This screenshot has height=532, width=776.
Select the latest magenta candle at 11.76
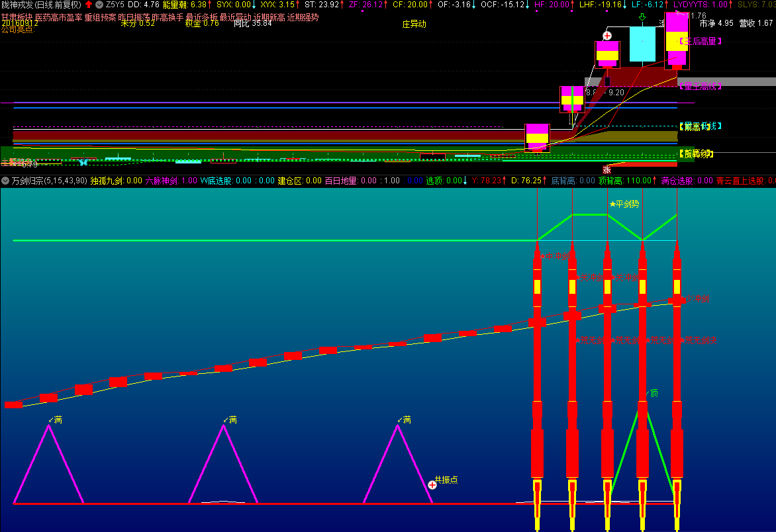[677, 41]
